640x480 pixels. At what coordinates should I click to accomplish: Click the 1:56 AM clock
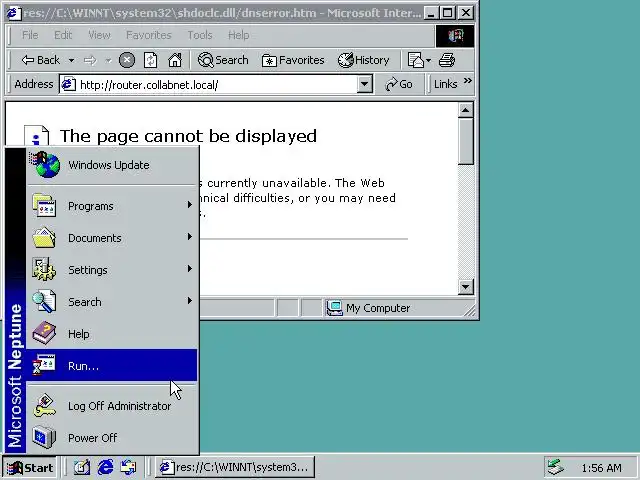click(x=602, y=468)
